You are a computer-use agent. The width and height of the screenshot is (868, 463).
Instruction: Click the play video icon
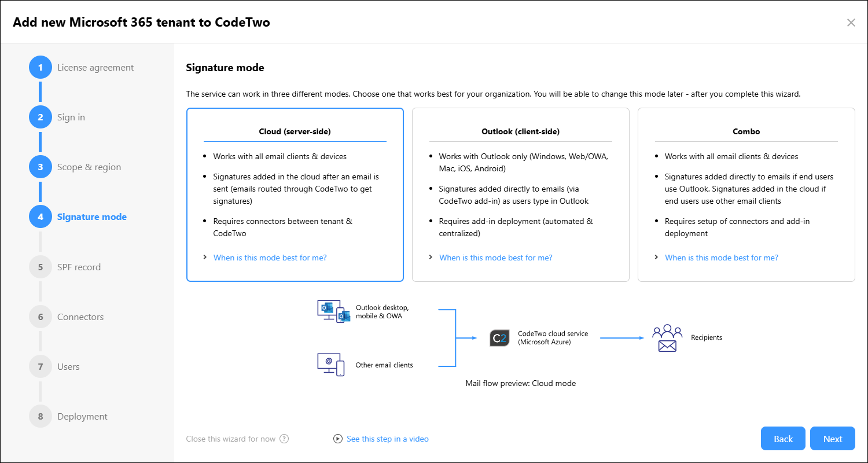pos(338,439)
